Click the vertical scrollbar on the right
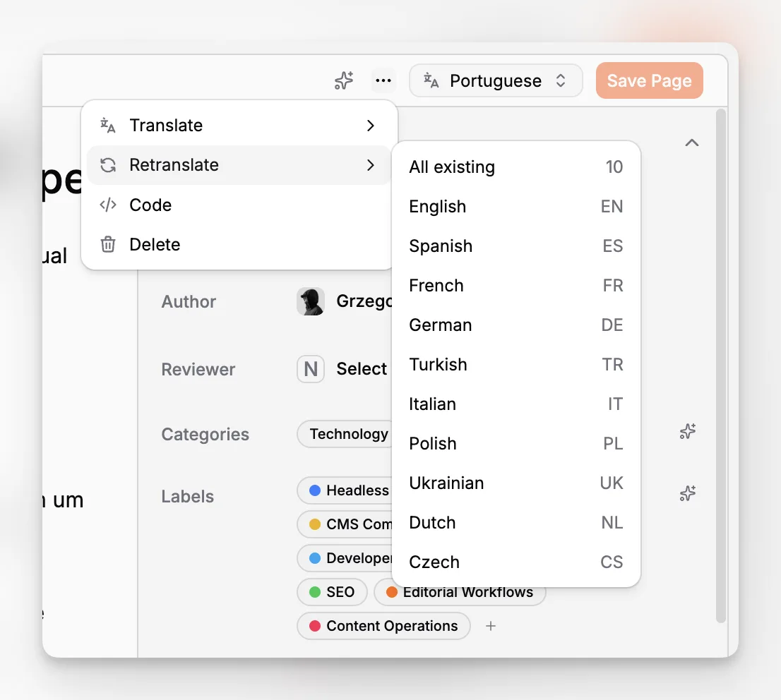 [721, 366]
